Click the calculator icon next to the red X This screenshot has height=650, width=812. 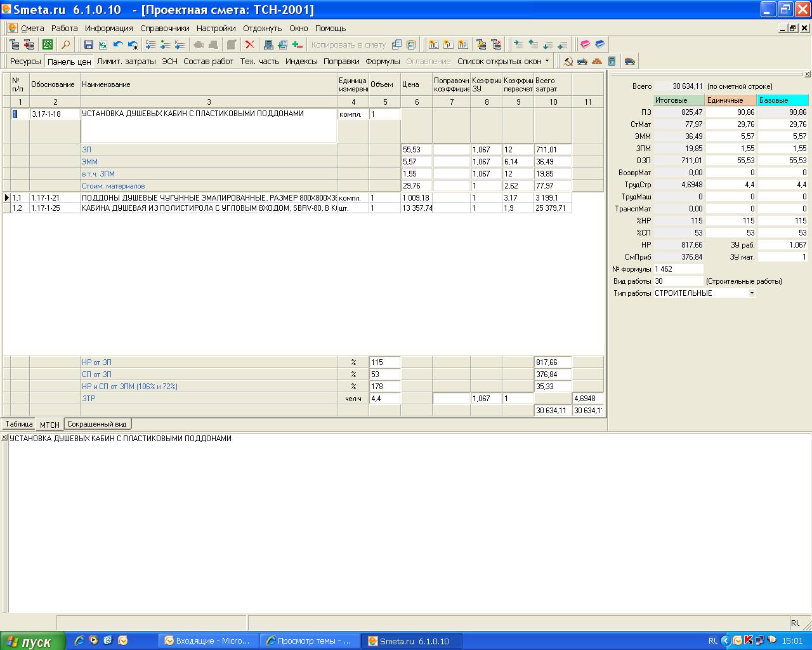coord(268,44)
